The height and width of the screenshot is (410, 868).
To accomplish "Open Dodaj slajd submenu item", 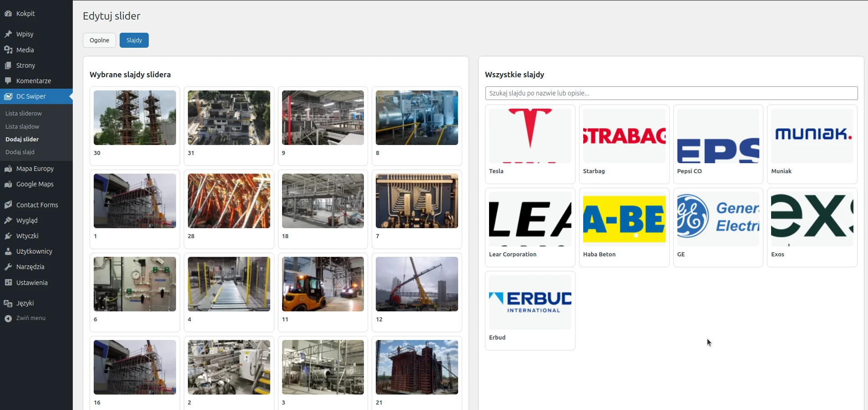I will click(20, 152).
